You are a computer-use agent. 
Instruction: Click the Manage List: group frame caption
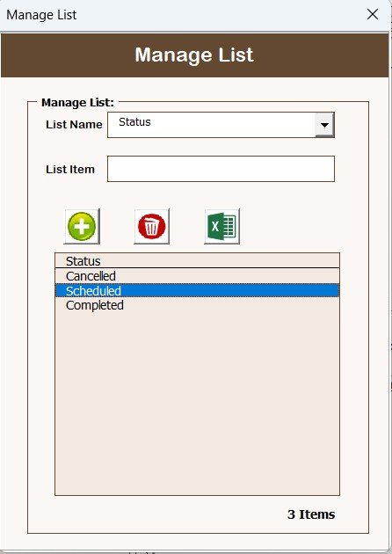tap(77, 103)
